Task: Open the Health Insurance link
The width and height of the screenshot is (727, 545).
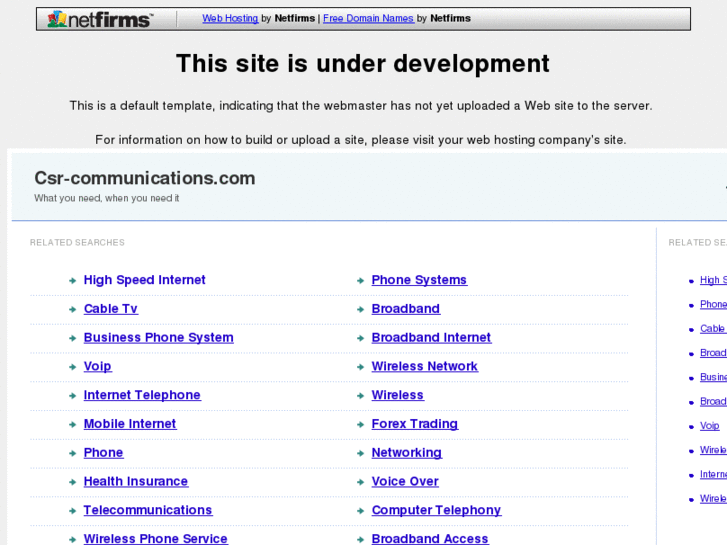Action: coord(136,481)
